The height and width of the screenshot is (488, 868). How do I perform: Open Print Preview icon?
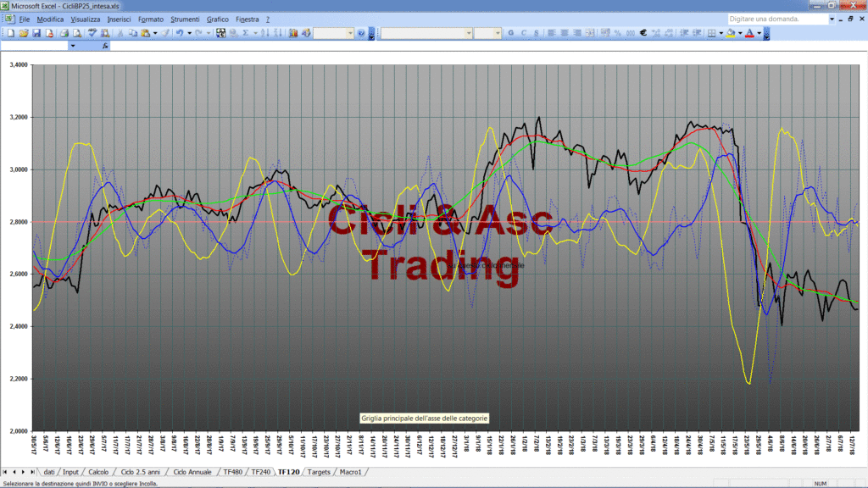[x=77, y=33]
